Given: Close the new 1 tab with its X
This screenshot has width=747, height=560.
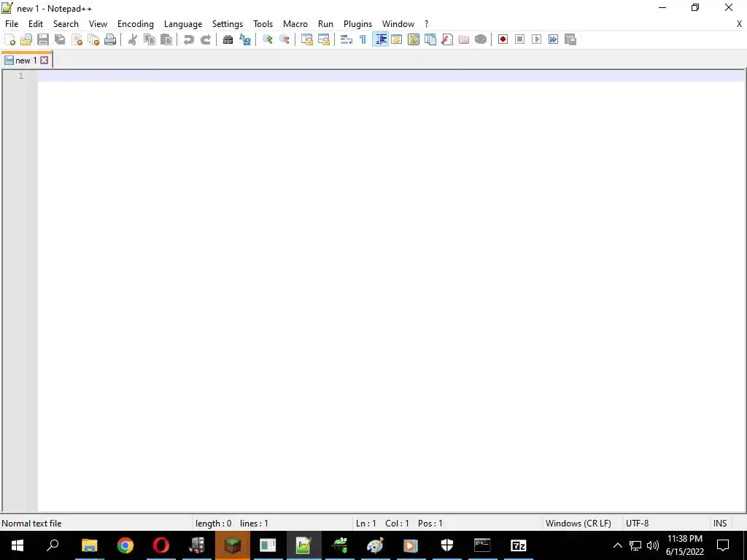Looking at the screenshot, I should (44, 60).
